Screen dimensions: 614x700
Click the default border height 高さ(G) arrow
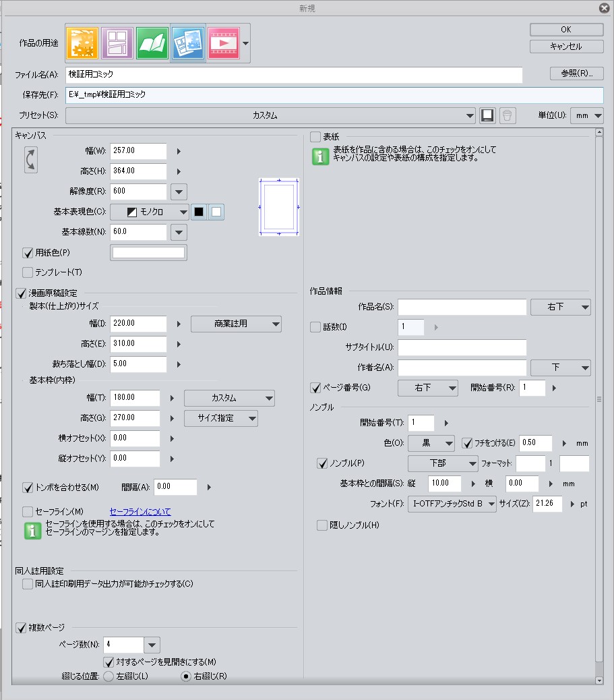(172, 418)
